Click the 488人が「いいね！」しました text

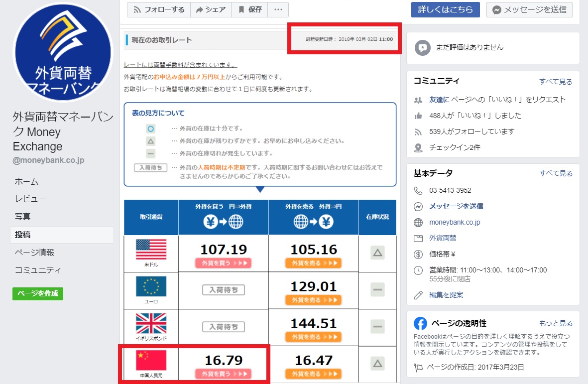pos(475,116)
